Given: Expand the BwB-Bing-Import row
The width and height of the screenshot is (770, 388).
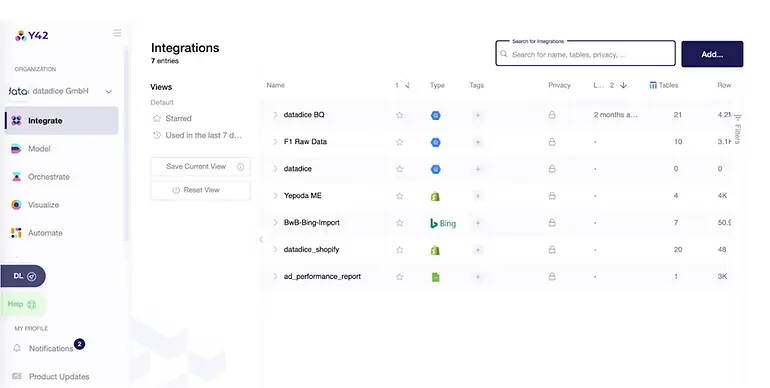Looking at the screenshot, I should point(275,222).
